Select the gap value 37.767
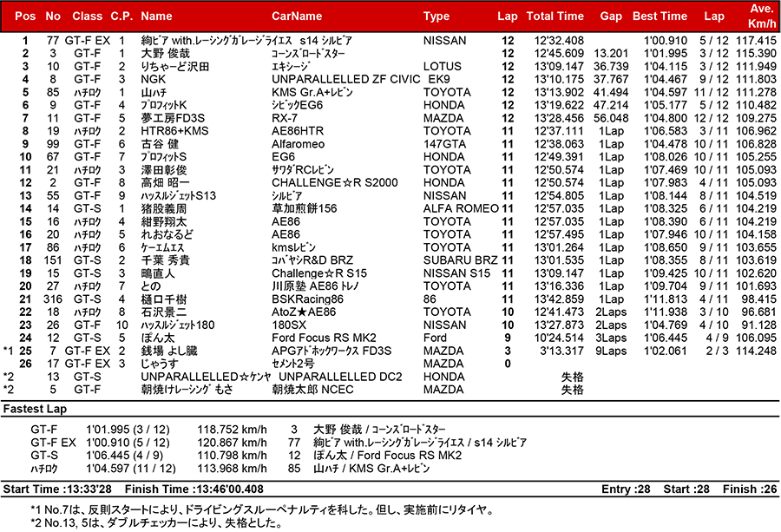The height and width of the screenshot is (532, 781). pos(611,79)
